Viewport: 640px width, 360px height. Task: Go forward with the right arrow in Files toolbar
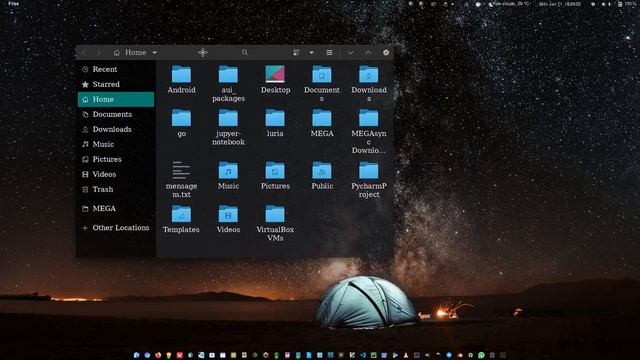pos(99,53)
